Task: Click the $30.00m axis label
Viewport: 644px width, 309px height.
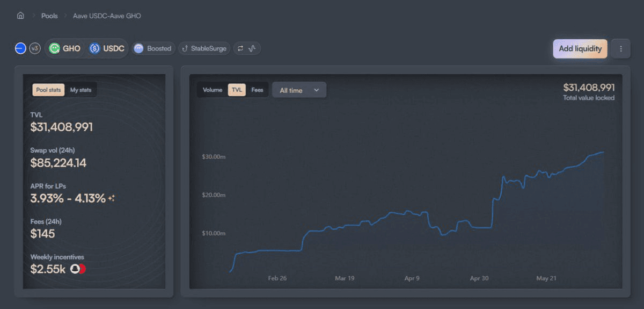Action: click(x=214, y=156)
